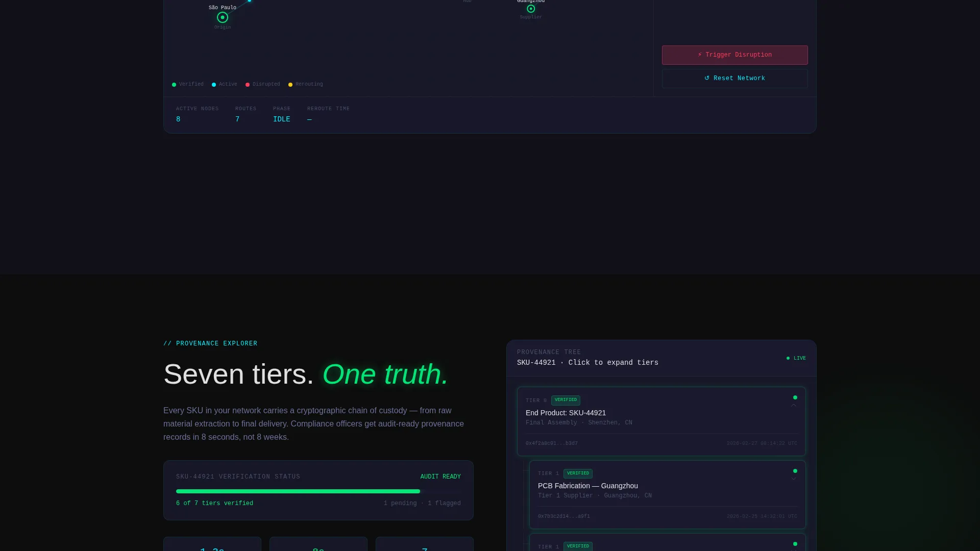980x551 pixels.
Task: Click the Trigger Disruption button
Action: tap(734, 55)
